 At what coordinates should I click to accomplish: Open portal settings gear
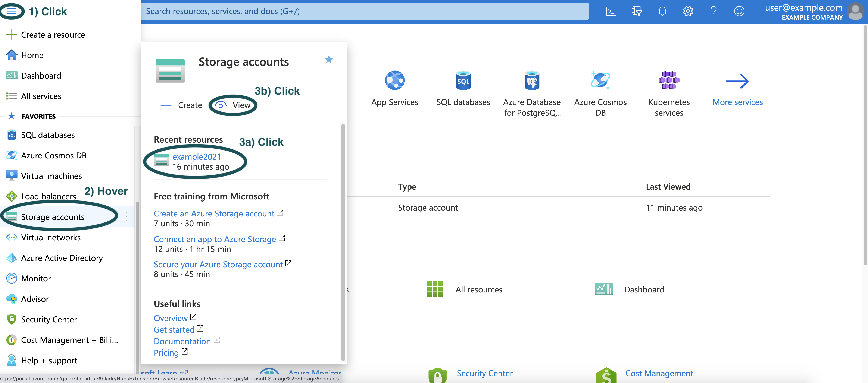[x=688, y=12]
